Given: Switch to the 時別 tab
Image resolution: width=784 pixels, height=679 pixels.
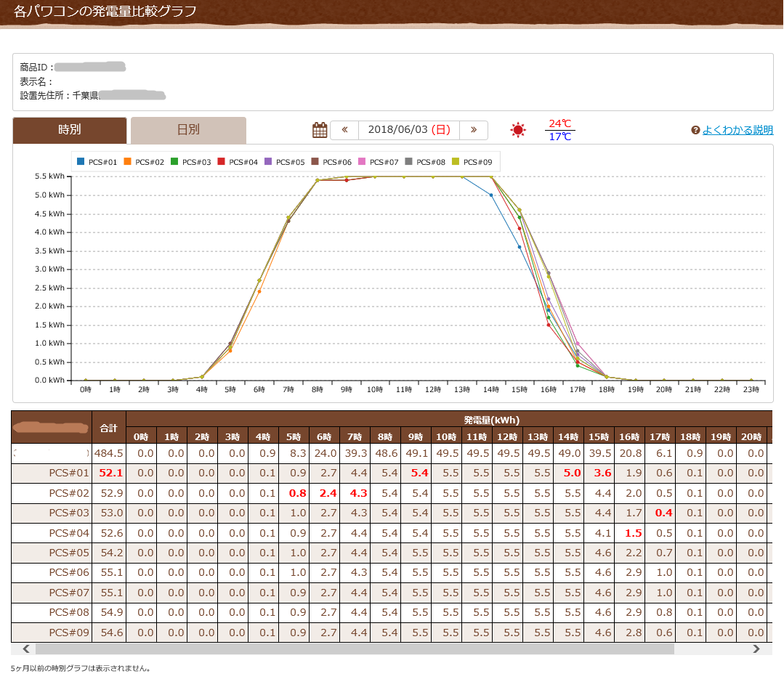Looking at the screenshot, I should pos(70,130).
